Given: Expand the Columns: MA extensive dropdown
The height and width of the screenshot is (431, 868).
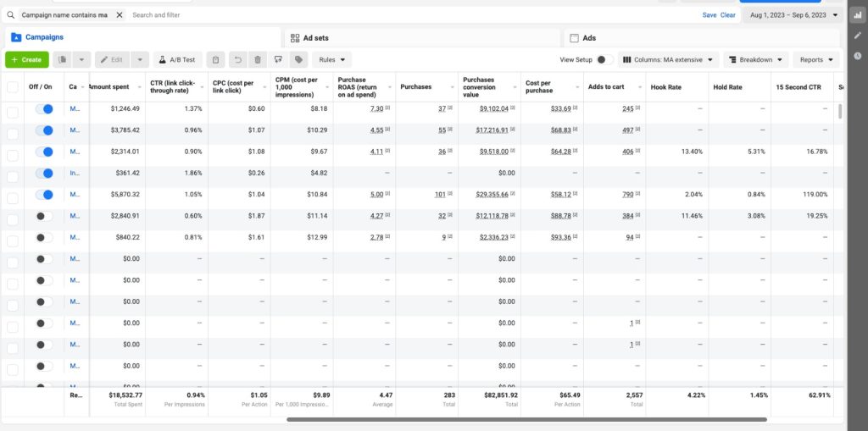Looking at the screenshot, I should pos(669,60).
